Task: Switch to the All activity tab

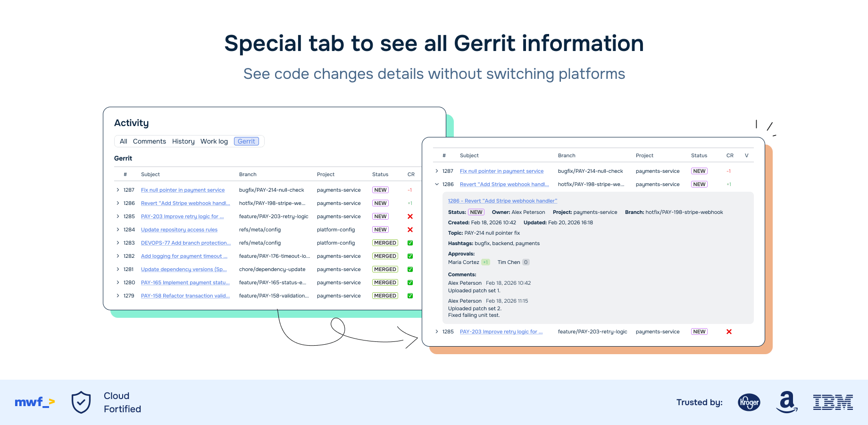Action: [x=124, y=141]
